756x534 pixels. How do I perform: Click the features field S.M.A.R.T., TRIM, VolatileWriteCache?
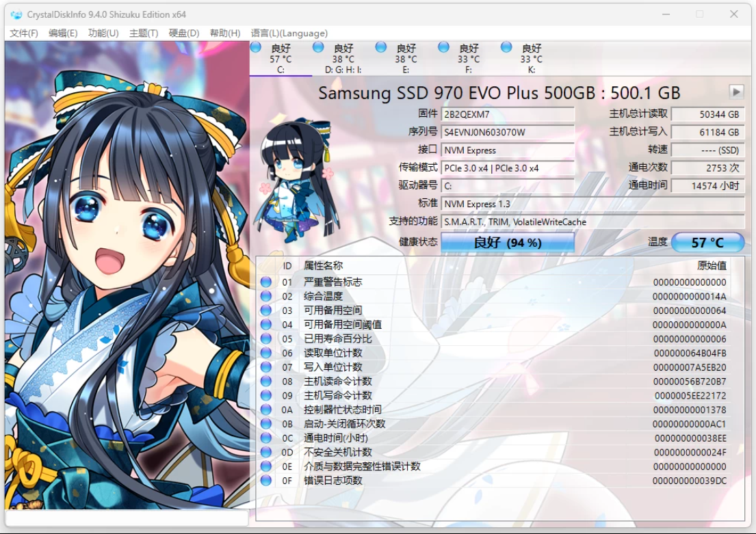[592, 222]
